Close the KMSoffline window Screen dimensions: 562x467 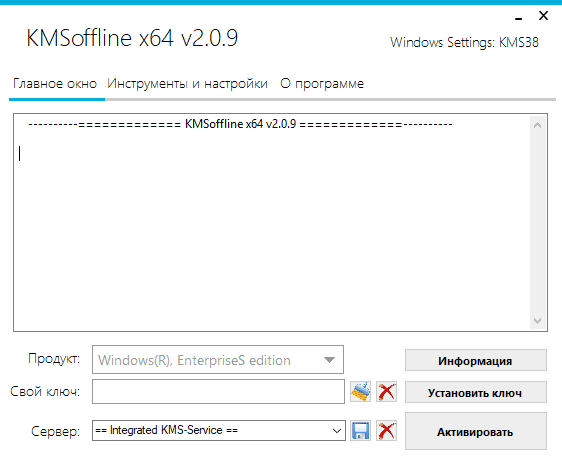543,16
